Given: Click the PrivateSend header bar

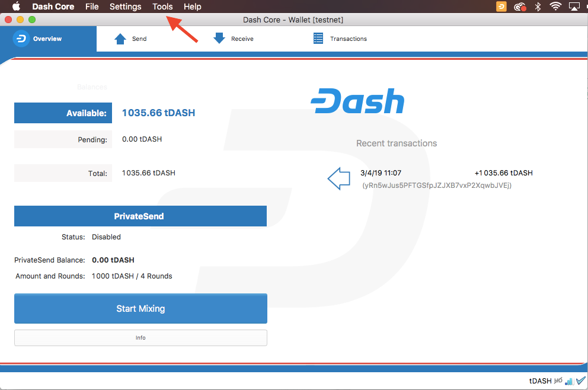Looking at the screenshot, I should tap(140, 216).
